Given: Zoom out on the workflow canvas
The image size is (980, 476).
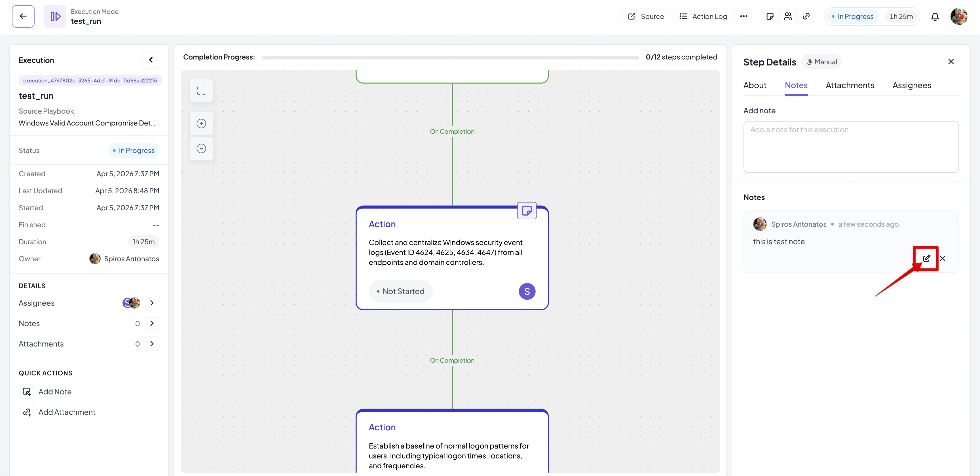Looking at the screenshot, I should [x=201, y=148].
